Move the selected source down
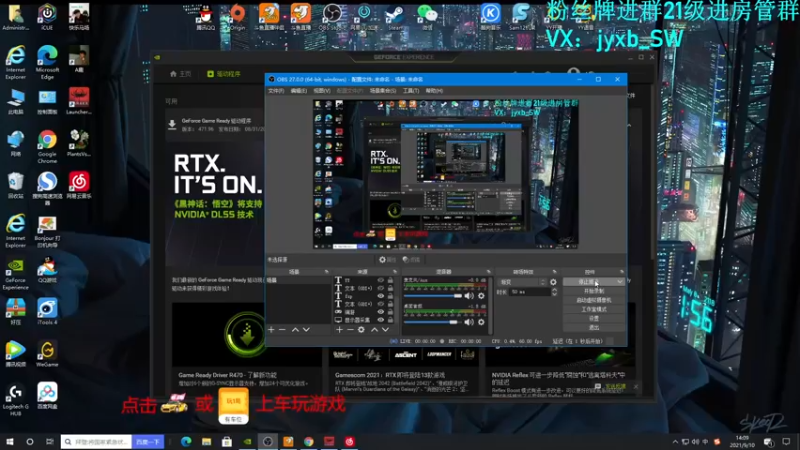 point(385,330)
